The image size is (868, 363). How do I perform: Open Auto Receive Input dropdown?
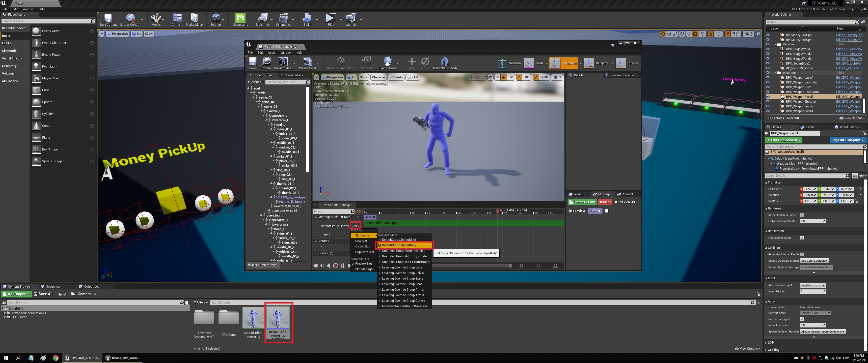point(813,285)
